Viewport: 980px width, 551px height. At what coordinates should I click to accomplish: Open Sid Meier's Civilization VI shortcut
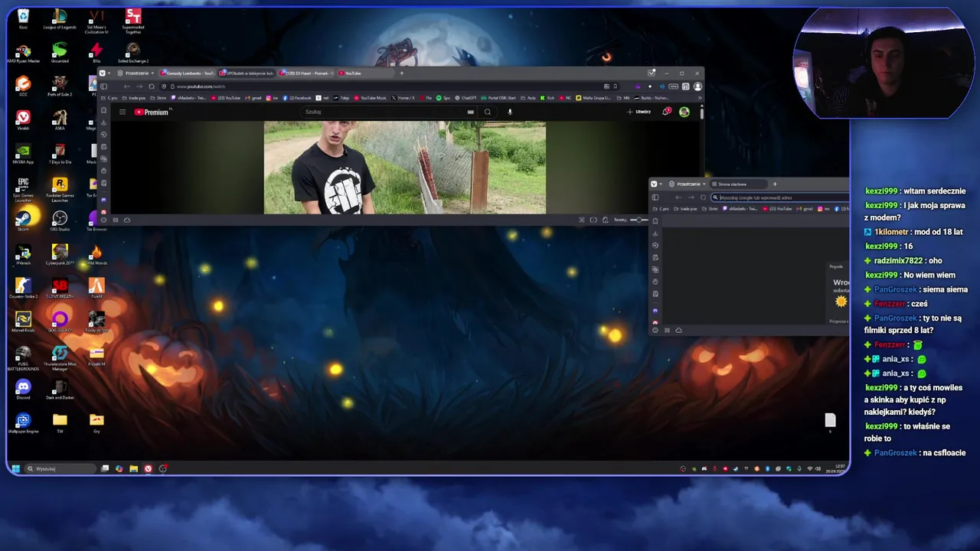coord(96,21)
